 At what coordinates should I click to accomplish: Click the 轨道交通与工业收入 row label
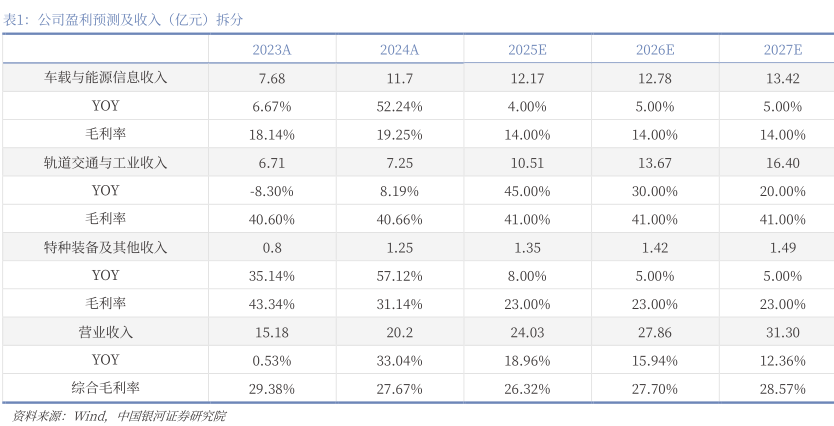coord(105,162)
